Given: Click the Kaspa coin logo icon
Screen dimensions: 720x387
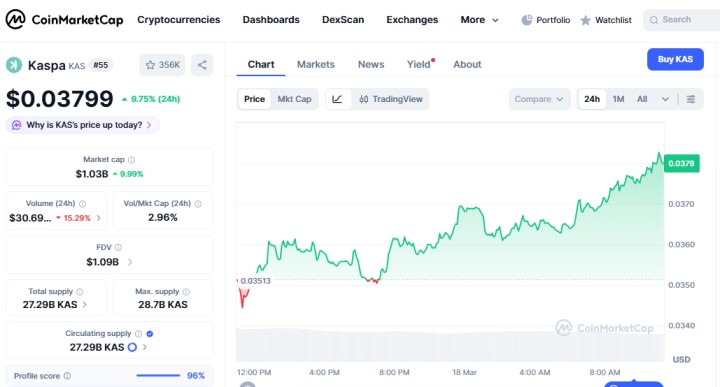Looking at the screenshot, I should click(14, 65).
